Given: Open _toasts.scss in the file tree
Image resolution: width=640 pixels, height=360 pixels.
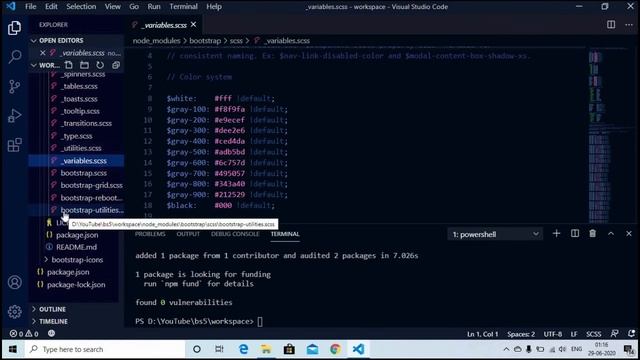Looking at the screenshot, I should pos(80,99).
